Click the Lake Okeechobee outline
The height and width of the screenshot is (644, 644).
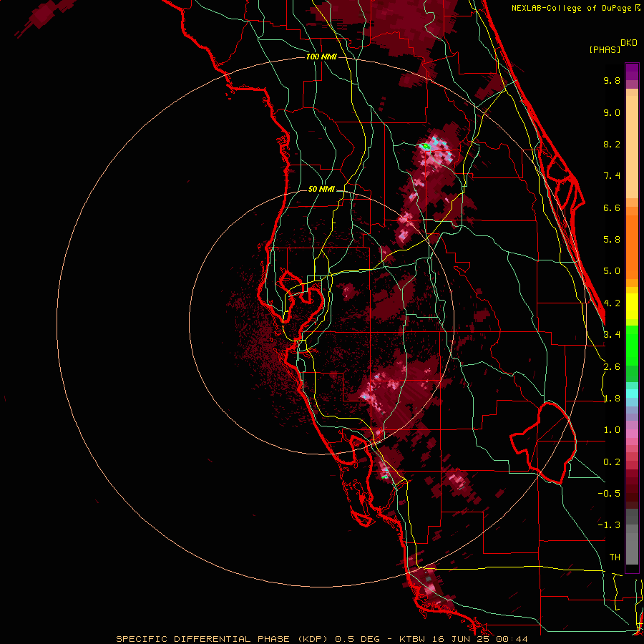pyautogui.click(x=543, y=443)
